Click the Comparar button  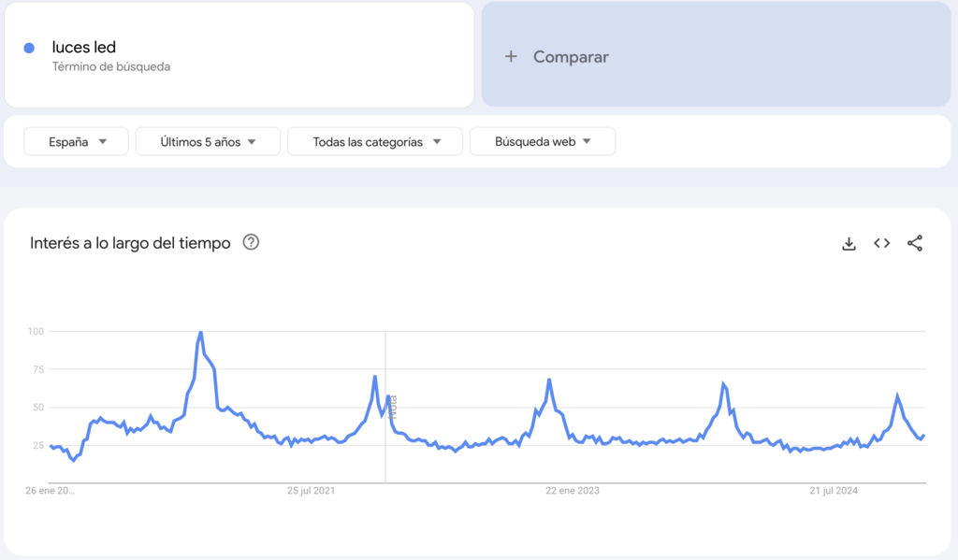tap(571, 56)
